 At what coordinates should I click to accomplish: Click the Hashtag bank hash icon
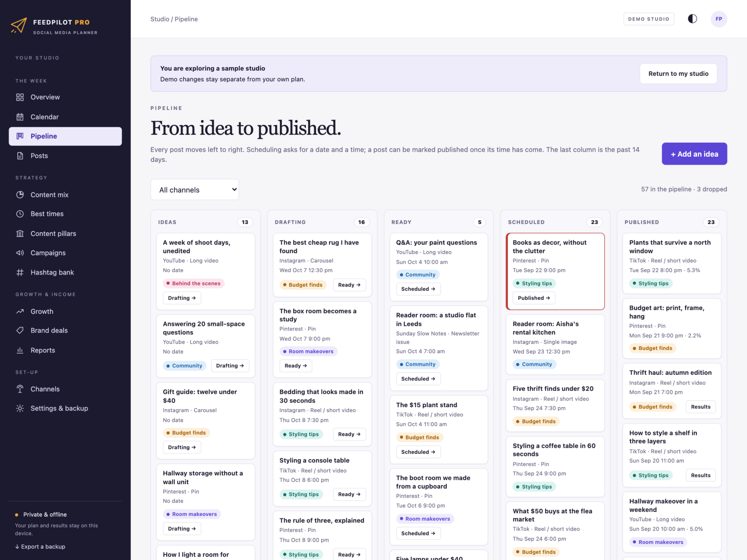coord(20,272)
